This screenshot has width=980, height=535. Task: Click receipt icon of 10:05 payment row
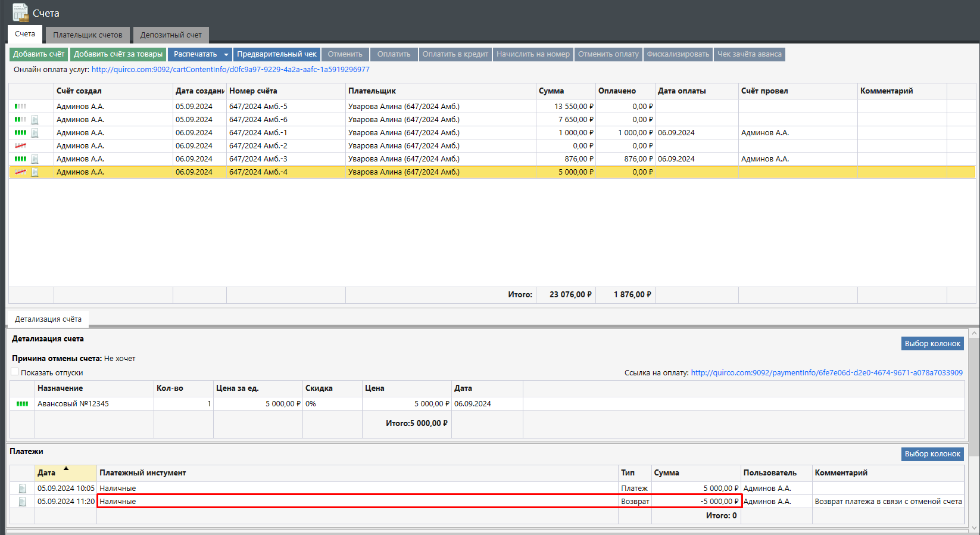coord(22,489)
